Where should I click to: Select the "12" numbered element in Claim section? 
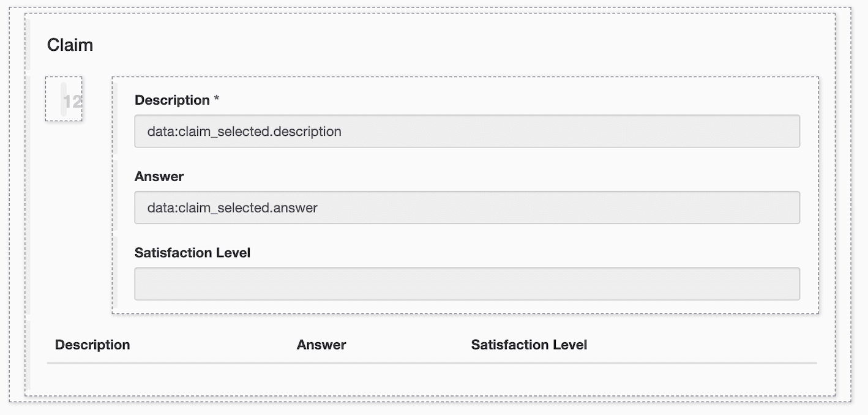[64, 99]
